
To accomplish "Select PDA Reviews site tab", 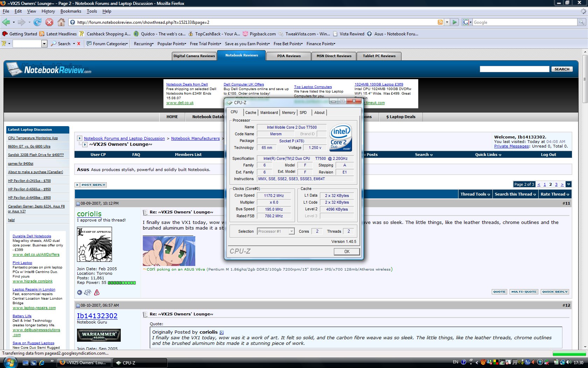I will [x=289, y=56].
